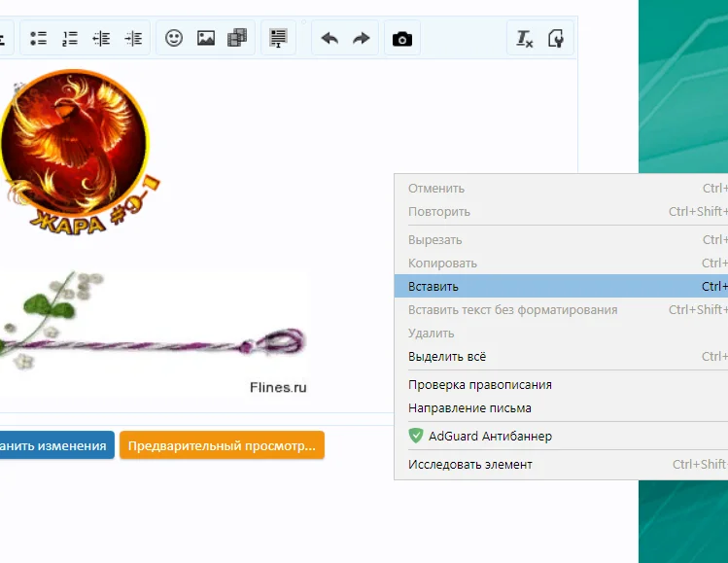728x563 pixels.
Task: Click the AdGuard green shield icon
Action: coord(416,436)
